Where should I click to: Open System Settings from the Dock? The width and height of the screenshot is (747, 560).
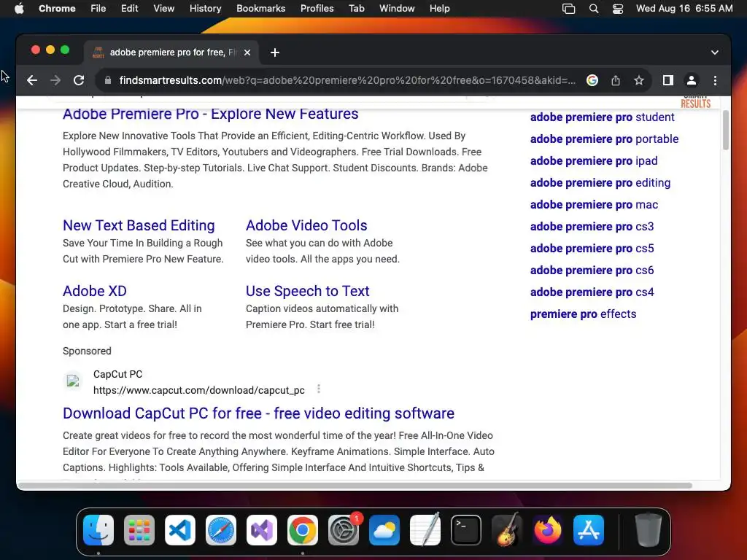[x=344, y=530]
